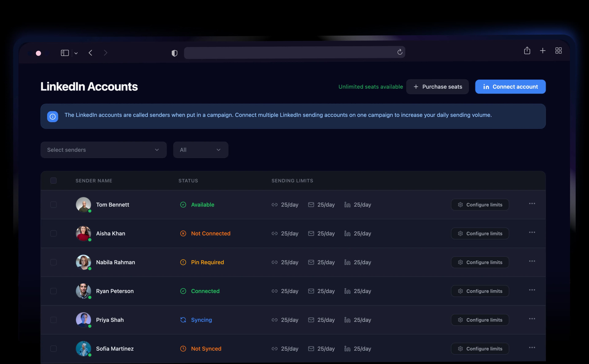Click the Not Synced clock icon

pyautogui.click(x=183, y=349)
